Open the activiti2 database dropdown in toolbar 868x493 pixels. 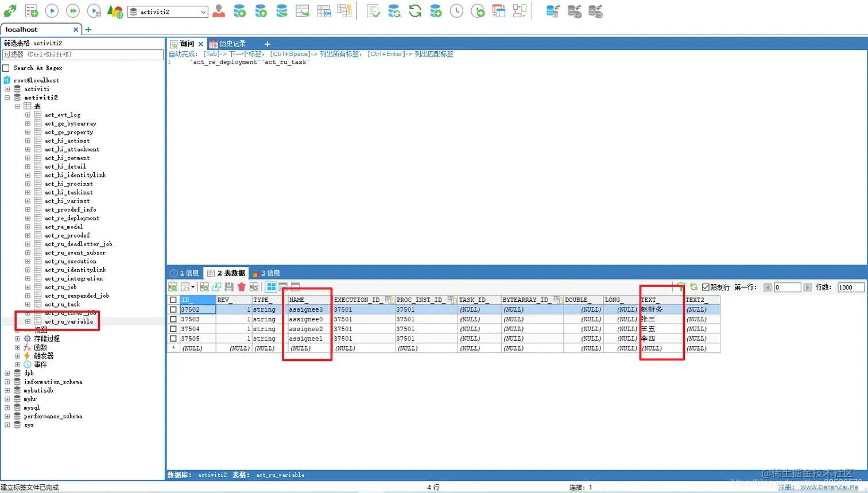click(x=168, y=11)
